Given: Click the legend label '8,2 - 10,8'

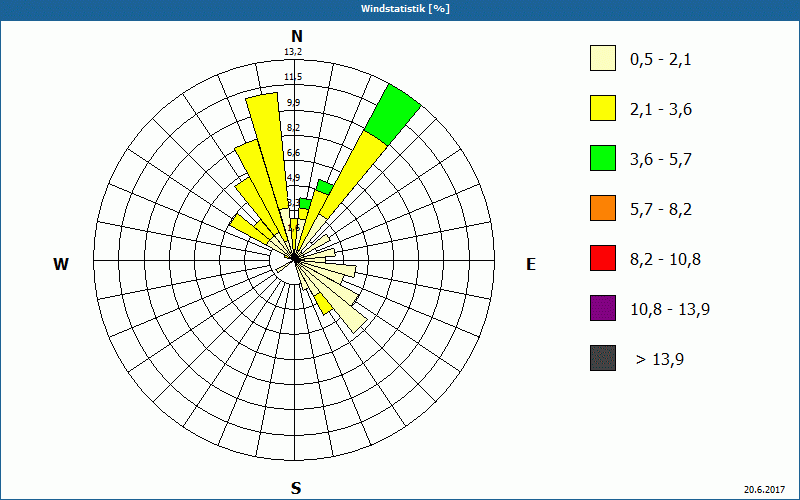Looking at the screenshot, I should tap(665, 260).
